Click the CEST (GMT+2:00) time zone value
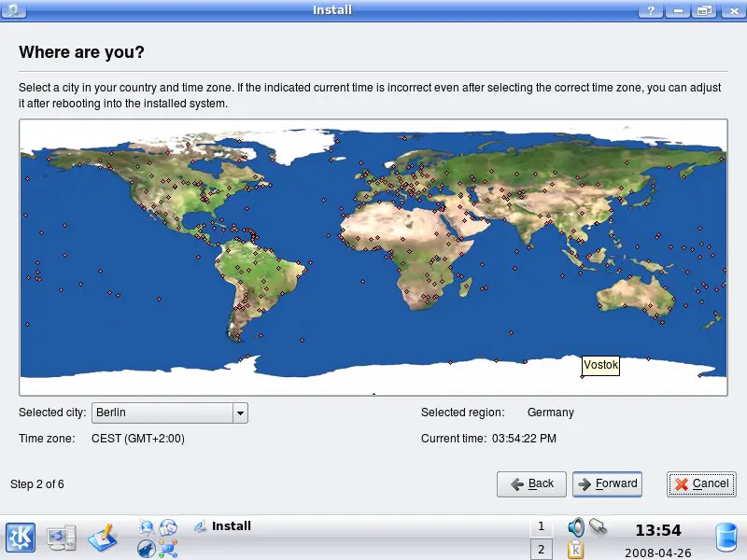 (x=137, y=439)
